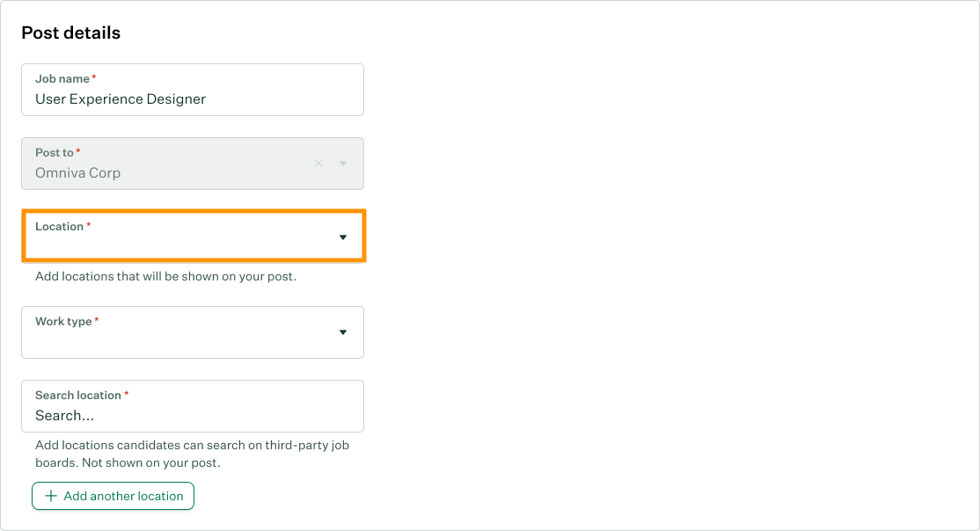Screen dimensions: 980x531
Task: Click the Location field label
Action: pyautogui.click(x=59, y=227)
